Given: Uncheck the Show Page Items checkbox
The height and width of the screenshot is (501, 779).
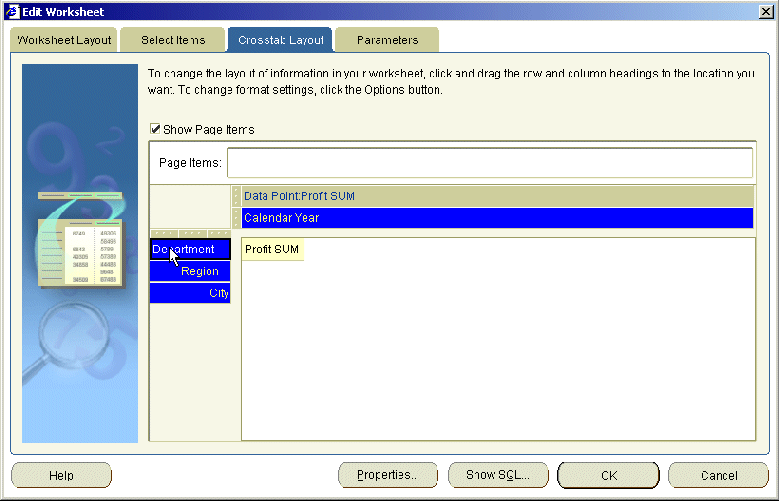Looking at the screenshot, I should tap(156, 129).
